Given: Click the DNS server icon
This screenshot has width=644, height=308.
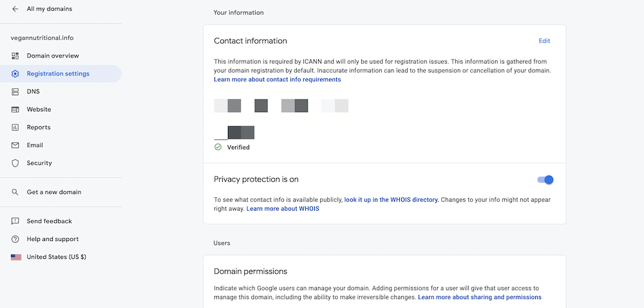Looking at the screenshot, I should click(15, 91).
